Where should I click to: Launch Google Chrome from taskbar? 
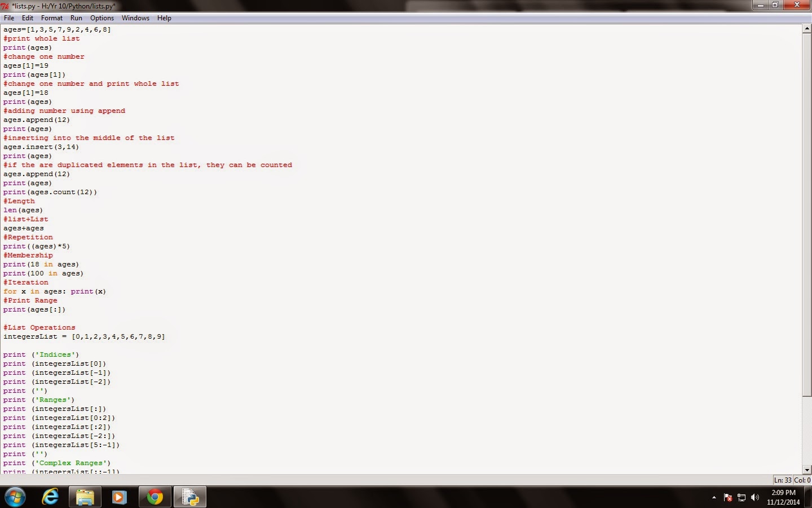(155, 497)
